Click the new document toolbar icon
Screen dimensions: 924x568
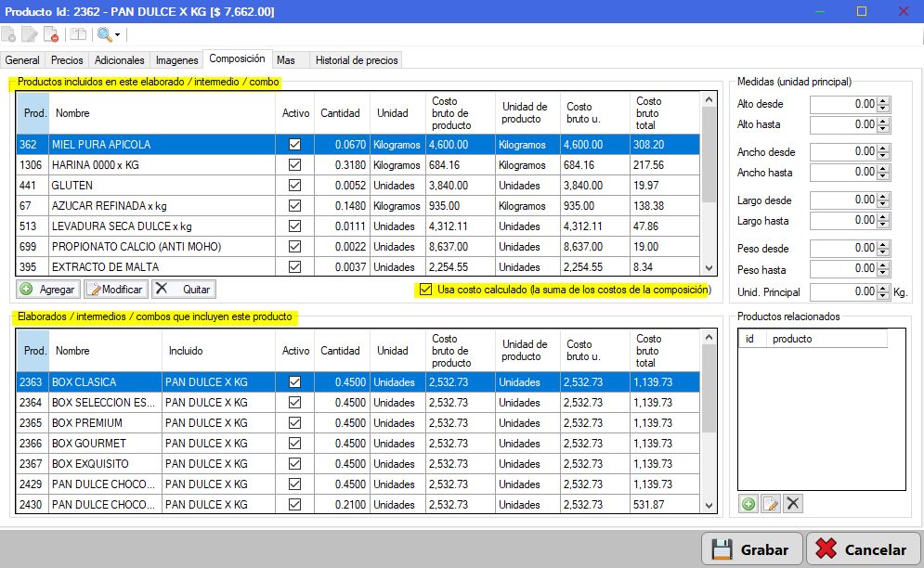click(8, 34)
